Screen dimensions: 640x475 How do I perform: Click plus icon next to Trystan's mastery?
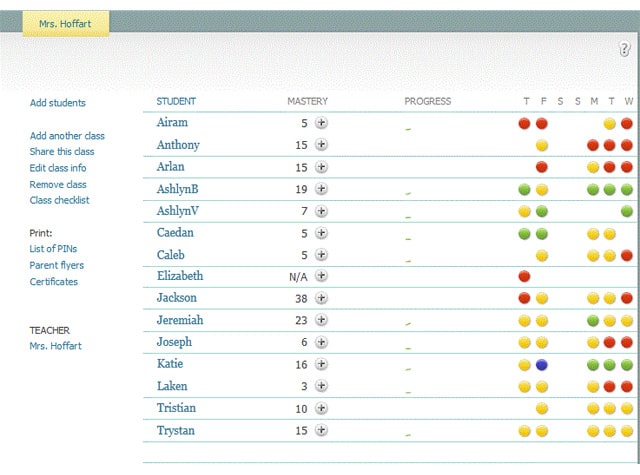click(x=322, y=430)
